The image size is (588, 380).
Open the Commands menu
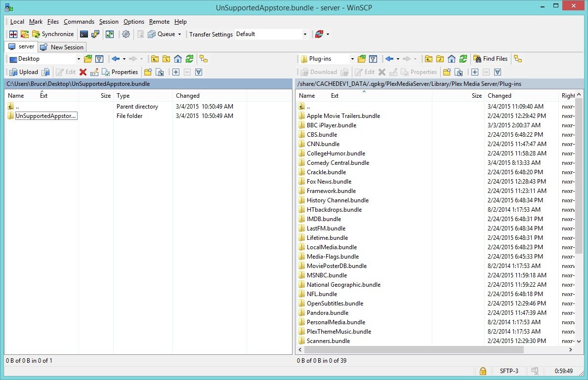click(79, 22)
